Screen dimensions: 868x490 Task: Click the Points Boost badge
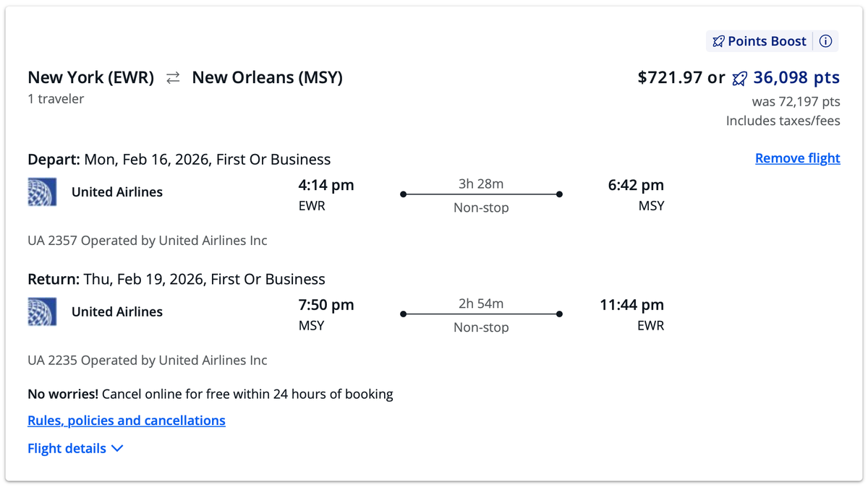(x=758, y=41)
